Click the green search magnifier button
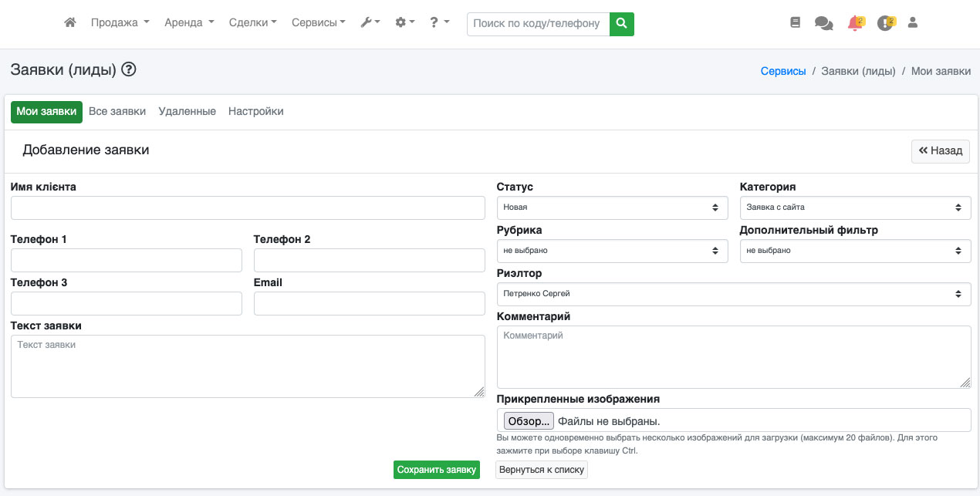Screen dimensions: 980x496 [x=621, y=24]
